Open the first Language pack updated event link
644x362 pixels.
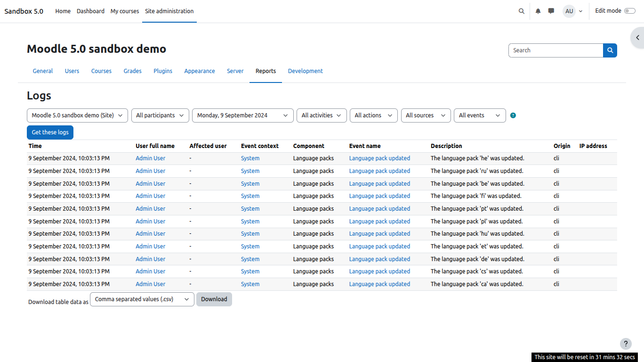click(x=379, y=158)
